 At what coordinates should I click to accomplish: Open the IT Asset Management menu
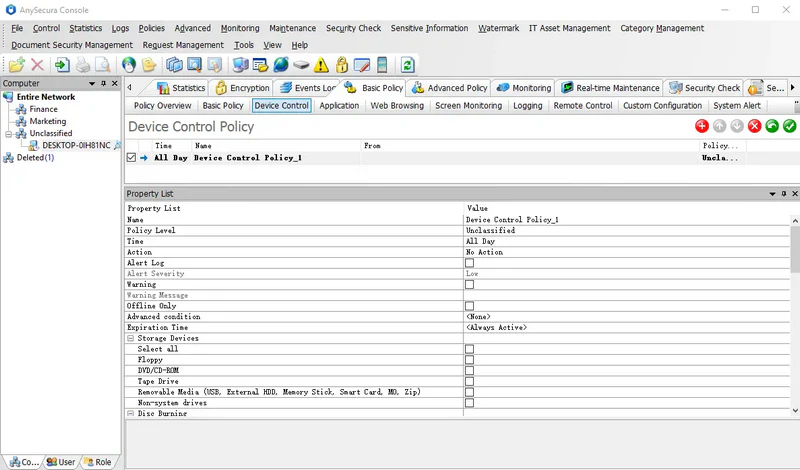tap(569, 28)
